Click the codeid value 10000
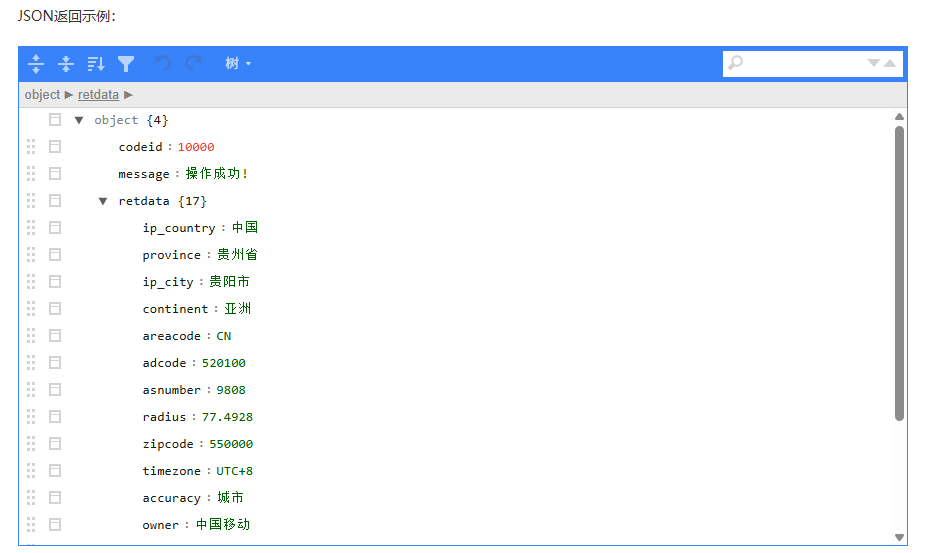 [196, 147]
